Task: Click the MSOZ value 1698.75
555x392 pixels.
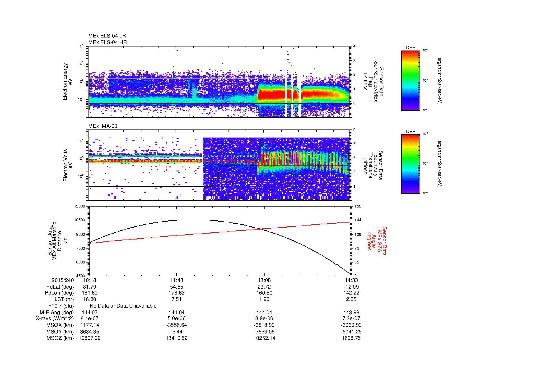Action: click(x=351, y=338)
